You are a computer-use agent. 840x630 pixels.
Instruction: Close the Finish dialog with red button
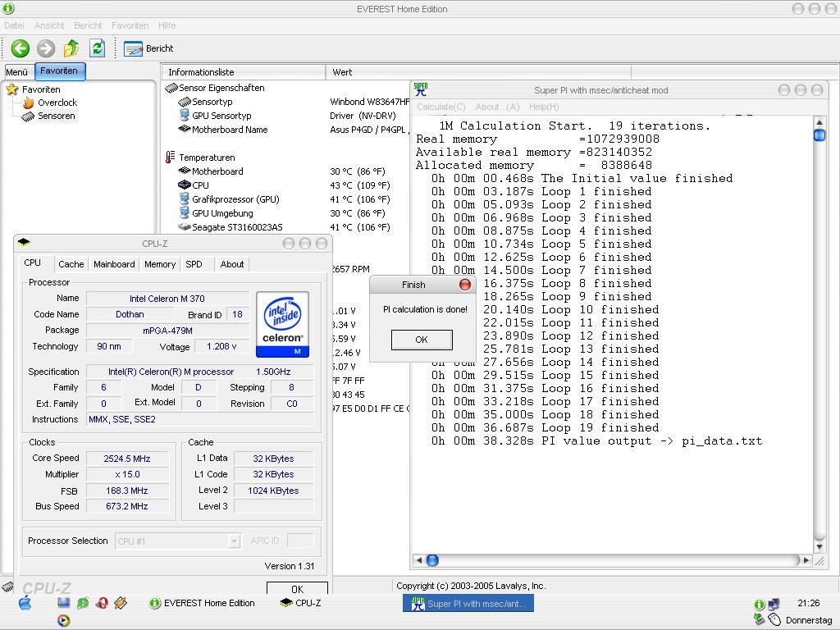465,285
